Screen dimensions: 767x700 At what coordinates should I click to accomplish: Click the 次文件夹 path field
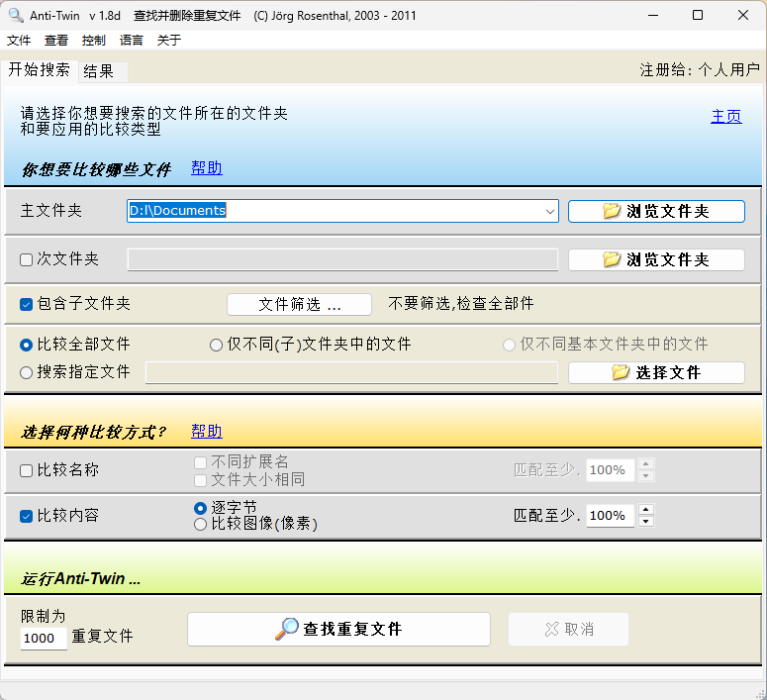click(342, 259)
